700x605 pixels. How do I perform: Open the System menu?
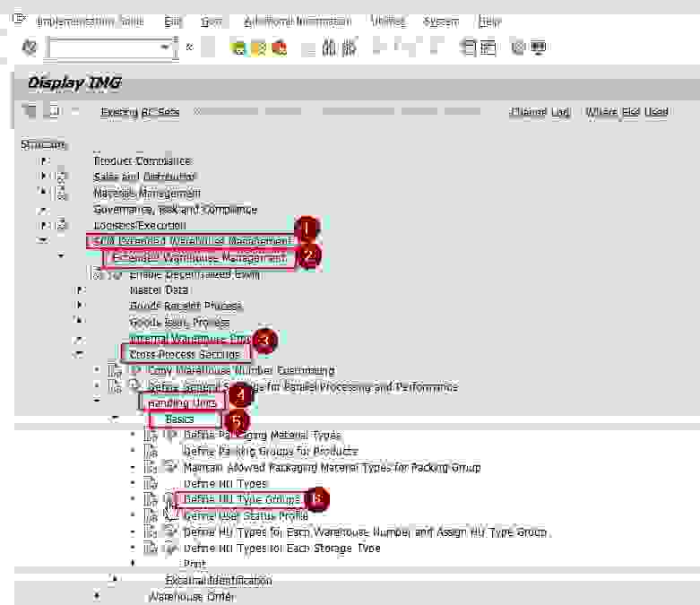[441, 22]
